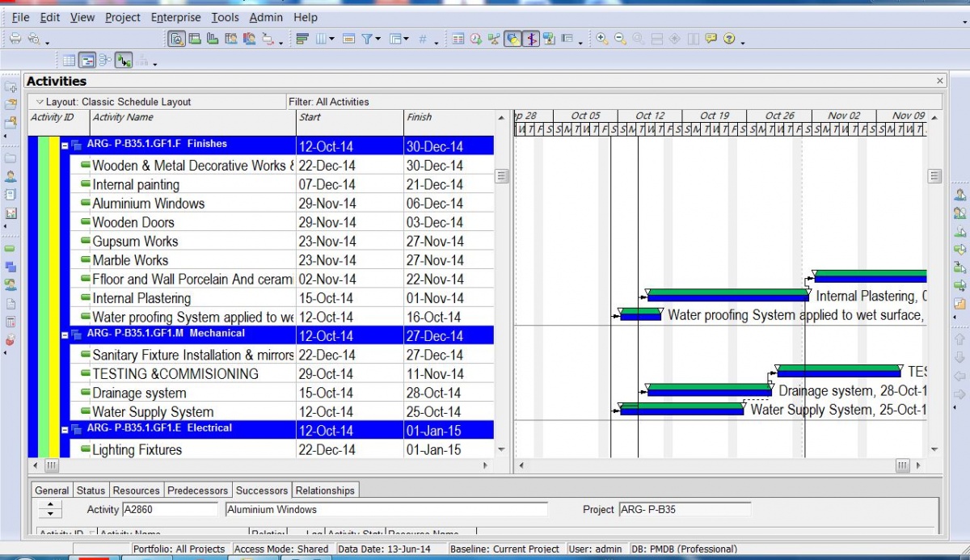The image size is (970, 560).
Task: Switch to the Relationships tab
Action: (325, 491)
